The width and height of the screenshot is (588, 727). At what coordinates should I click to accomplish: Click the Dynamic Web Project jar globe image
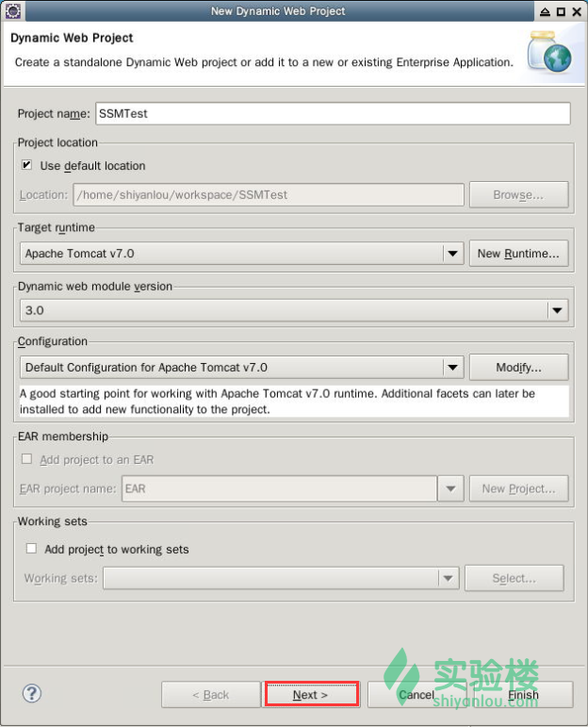[x=549, y=52]
